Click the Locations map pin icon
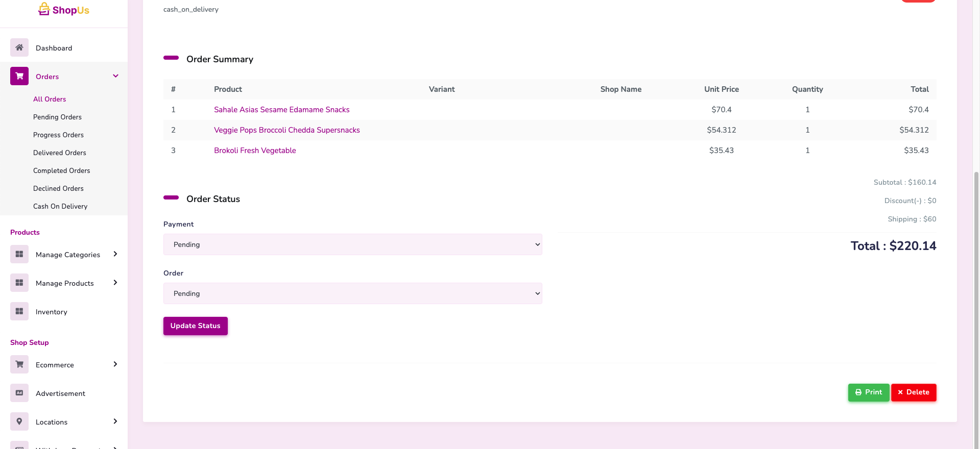This screenshot has height=449, width=980. click(19, 421)
